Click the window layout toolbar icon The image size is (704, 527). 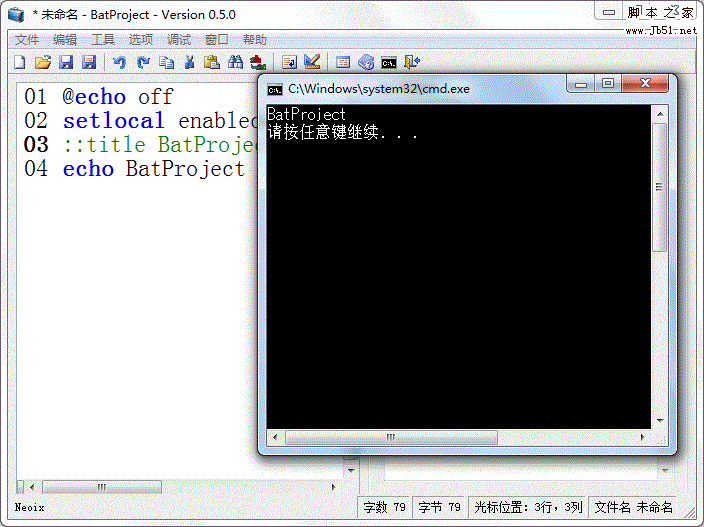coord(343,62)
